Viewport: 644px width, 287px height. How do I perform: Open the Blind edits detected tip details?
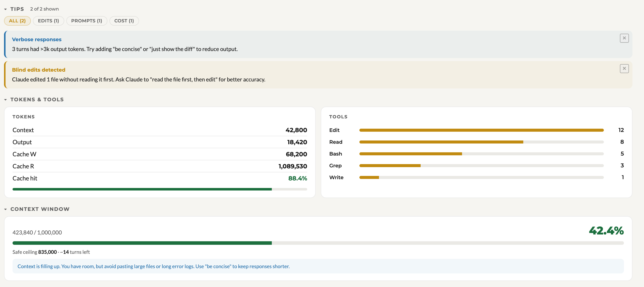[x=38, y=70]
